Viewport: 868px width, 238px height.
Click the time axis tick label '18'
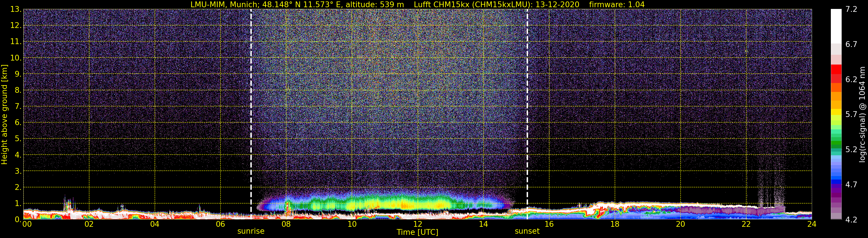point(614,224)
